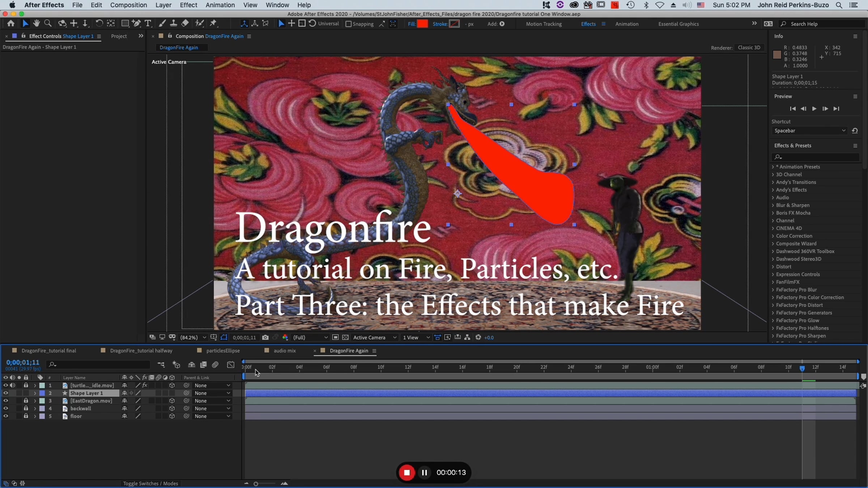868x488 pixels.
Task: Open the Animation menu
Action: tap(220, 5)
